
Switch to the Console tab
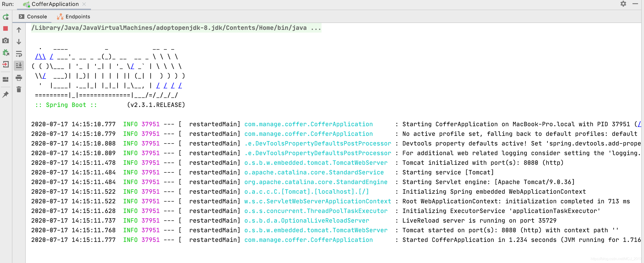[33, 17]
